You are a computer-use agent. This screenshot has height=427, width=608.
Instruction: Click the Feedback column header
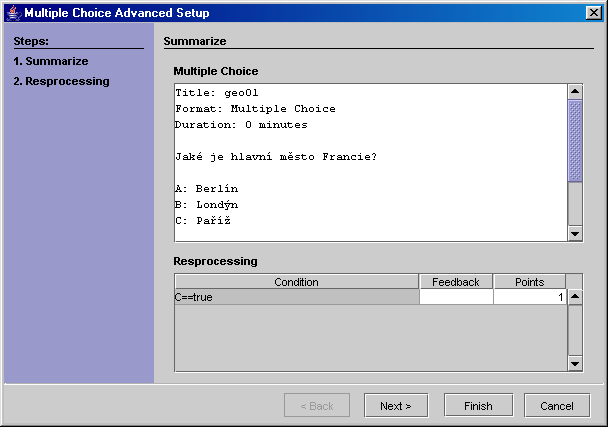tap(456, 282)
